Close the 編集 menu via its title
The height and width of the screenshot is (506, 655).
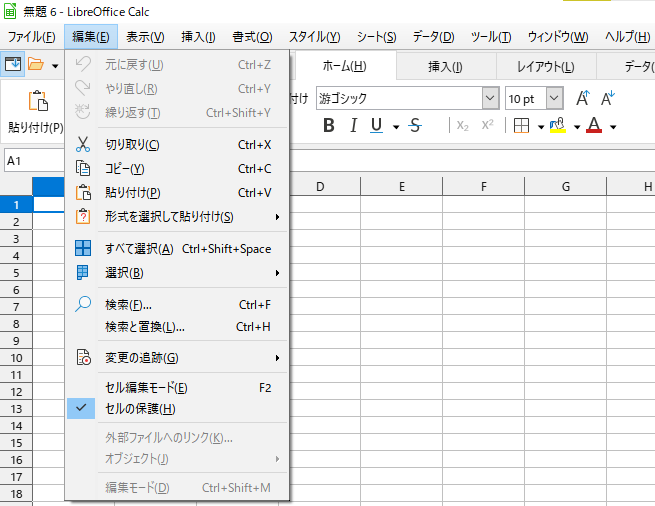[x=91, y=37]
